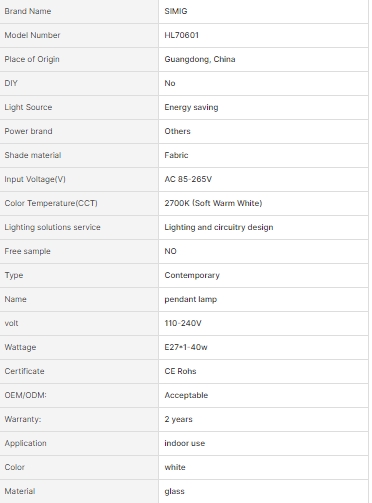The width and height of the screenshot is (372, 503).
Task: Select the Brand Name label cell
Action: pyautogui.click(x=79, y=11)
